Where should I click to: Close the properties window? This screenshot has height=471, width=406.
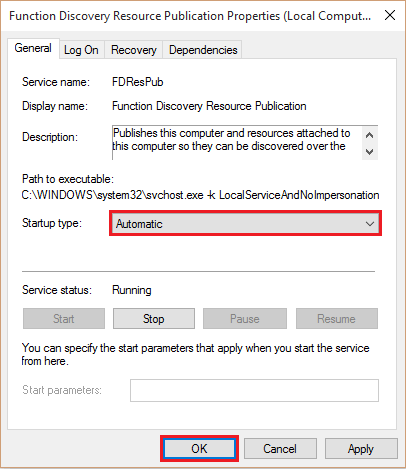pos(390,15)
